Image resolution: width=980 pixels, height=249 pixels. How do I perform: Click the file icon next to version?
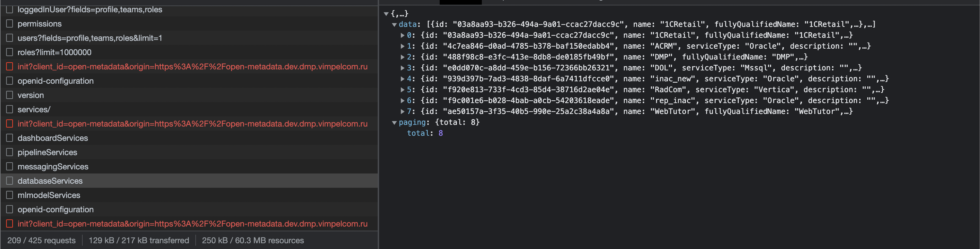coord(10,95)
